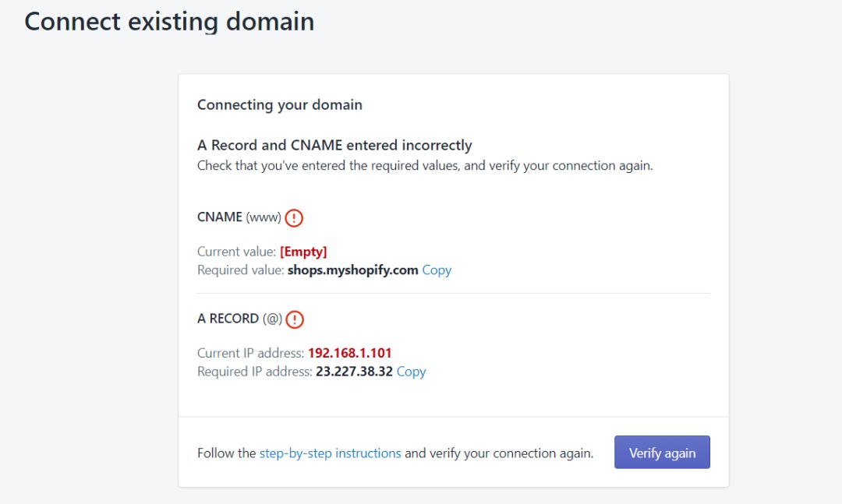Click the alert icon next to A RECORD (@)

point(295,319)
